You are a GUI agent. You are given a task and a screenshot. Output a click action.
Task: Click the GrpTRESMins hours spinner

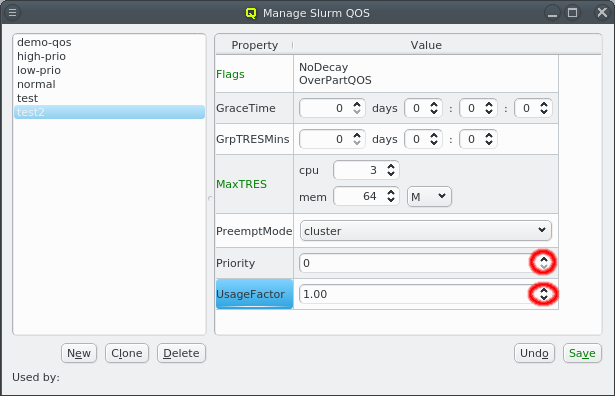[x=424, y=139]
